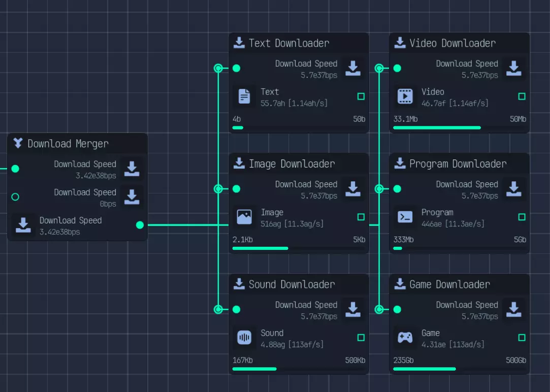
Task: Click the Program Downloader title download icon
Action: pos(400,164)
